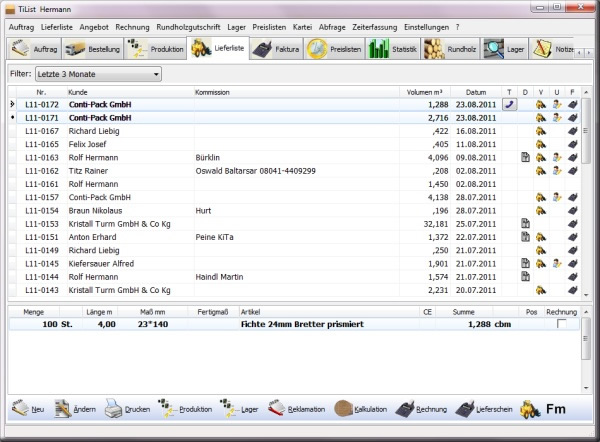
Task: Select 'Fichte 24mm Bretter prismiert' item
Action: pyautogui.click(x=302, y=324)
